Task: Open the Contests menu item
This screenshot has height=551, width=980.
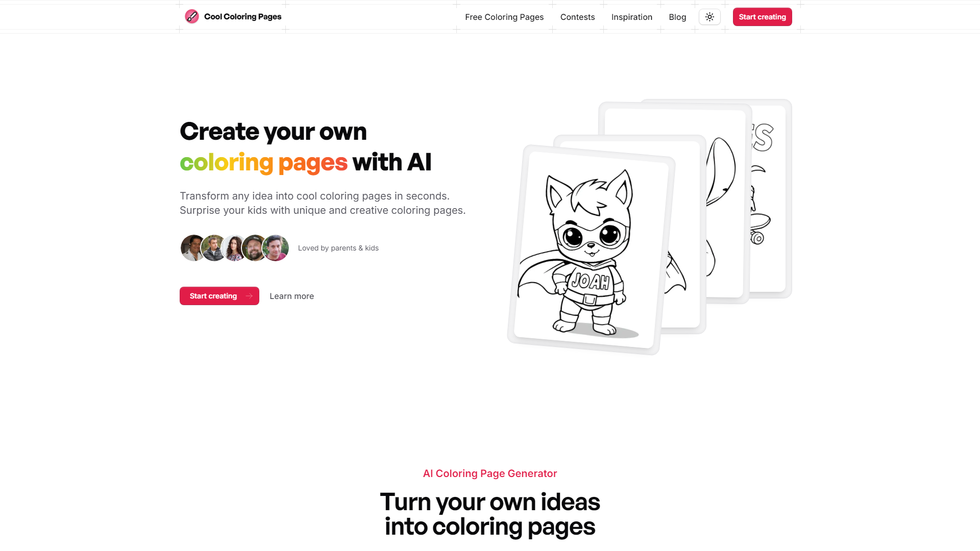Action: (577, 17)
